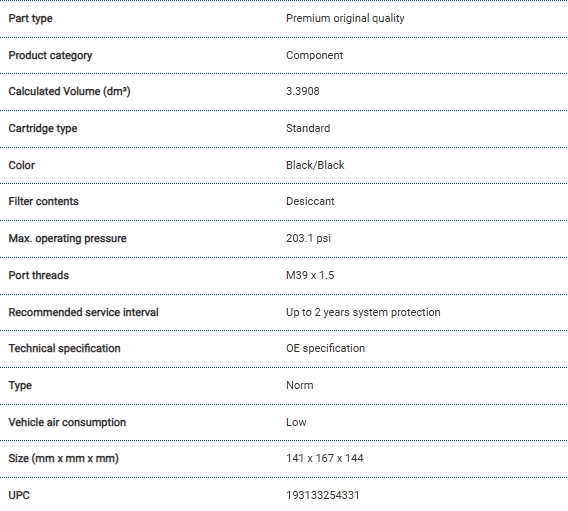
Task: Click 'Calculated Volume (dm³)' label
Action: coord(69,91)
